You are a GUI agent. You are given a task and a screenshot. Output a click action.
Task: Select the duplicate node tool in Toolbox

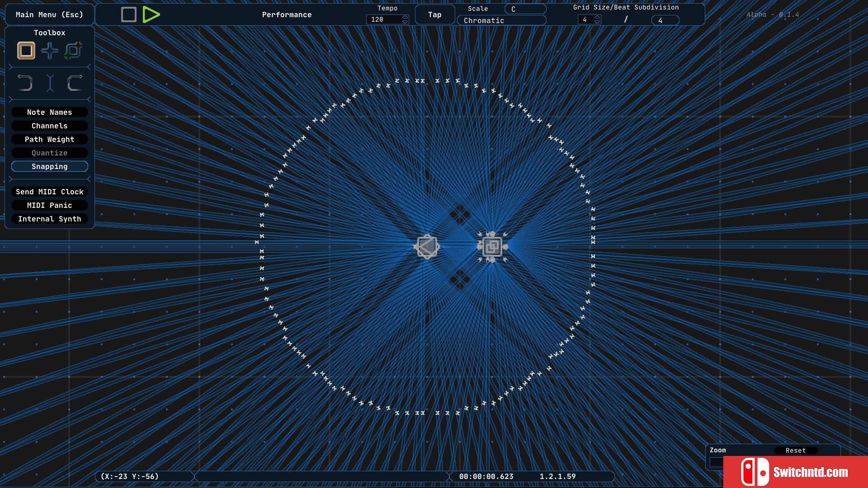(x=73, y=50)
